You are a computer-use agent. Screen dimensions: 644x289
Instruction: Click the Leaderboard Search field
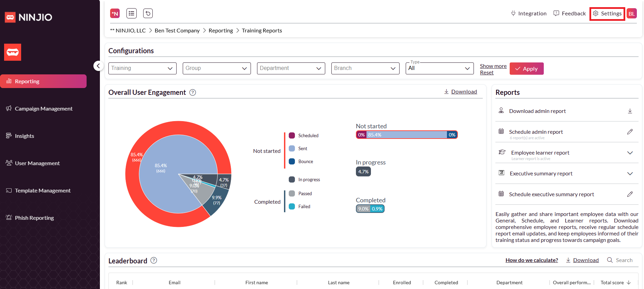point(624,260)
